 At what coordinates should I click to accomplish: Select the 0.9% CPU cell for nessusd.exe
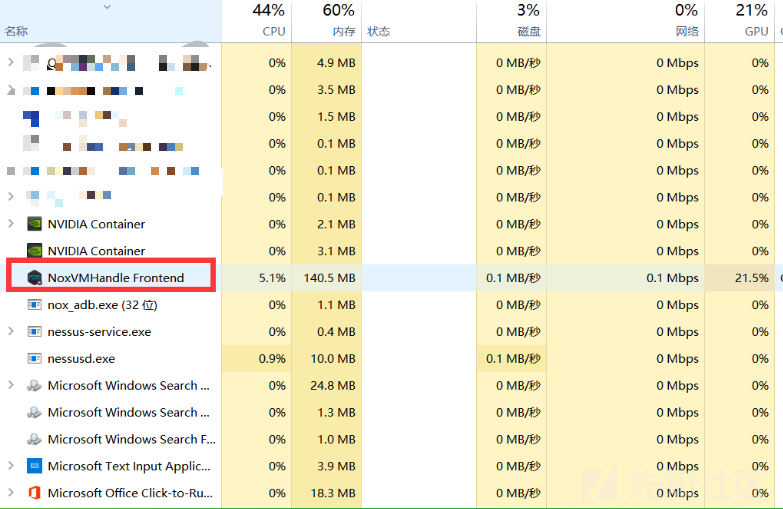[271, 359]
